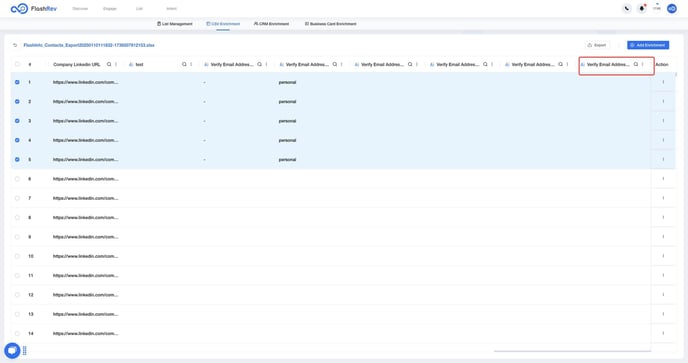Click the Action column header
The width and height of the screenshot is (688, 363).
[662, 65]
